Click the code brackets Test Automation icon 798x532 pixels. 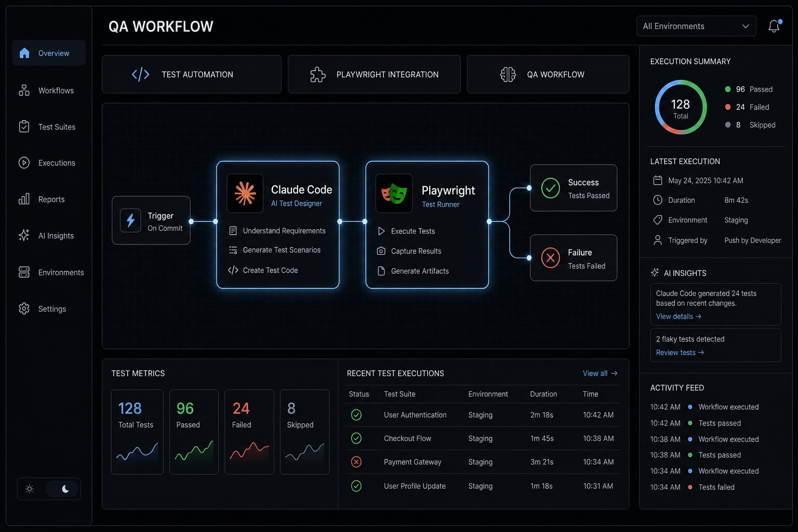tap(140, 74)
